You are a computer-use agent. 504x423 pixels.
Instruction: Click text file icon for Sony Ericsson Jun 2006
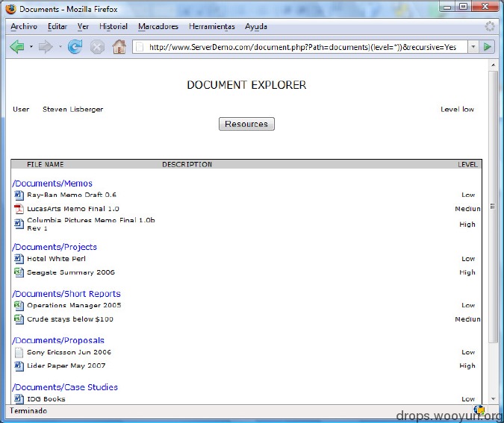(x=19, y=352)
